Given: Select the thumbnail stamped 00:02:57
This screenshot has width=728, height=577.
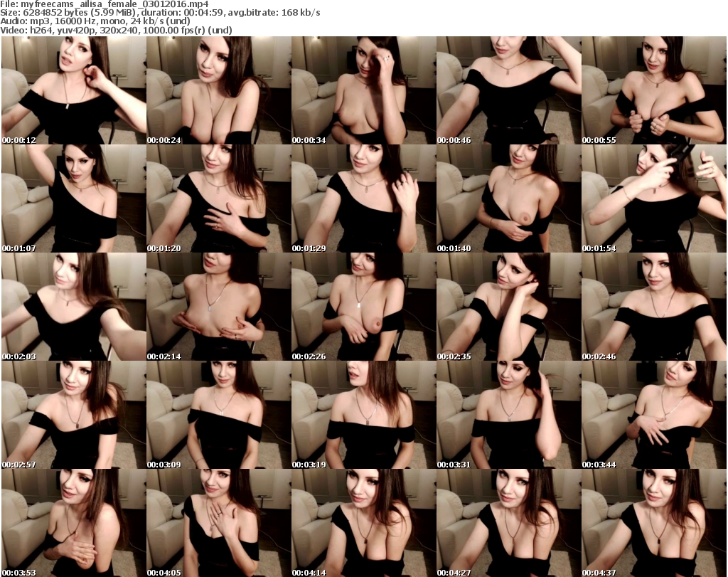Looking at the screenshot, I should point(74,415).
